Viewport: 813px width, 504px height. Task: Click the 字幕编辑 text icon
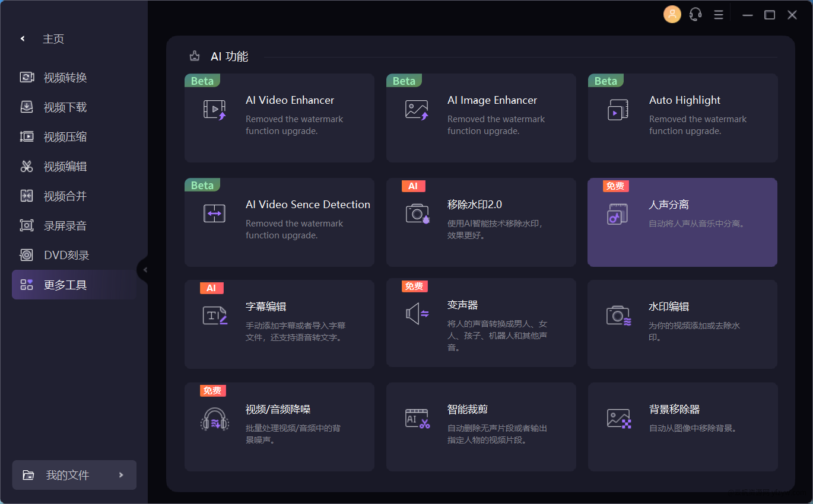[x=215, y=315]
